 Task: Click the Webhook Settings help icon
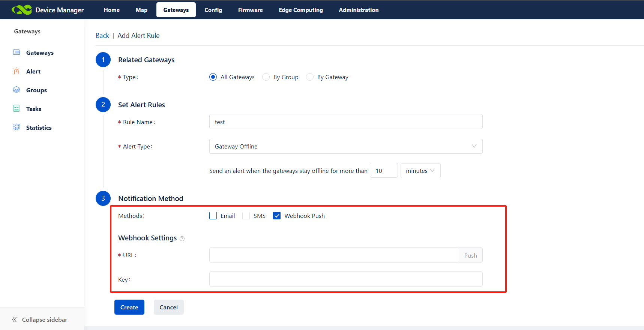point(182,238)
